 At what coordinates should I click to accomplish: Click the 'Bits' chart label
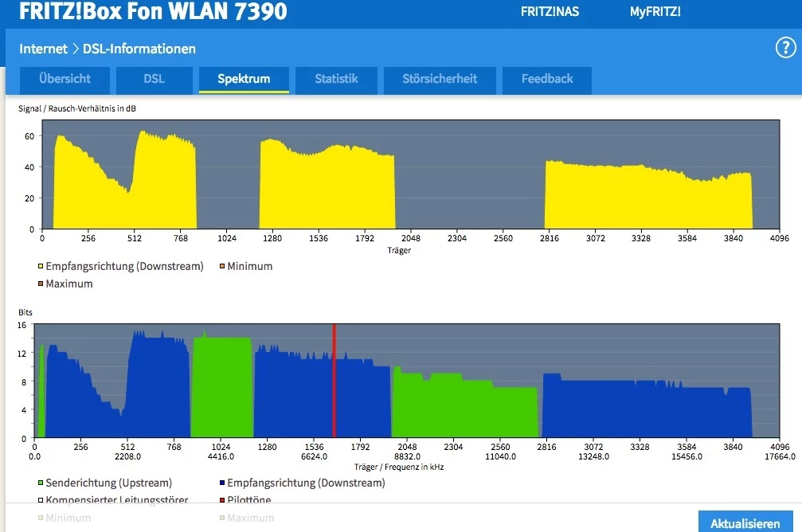[x=25, y=312]
